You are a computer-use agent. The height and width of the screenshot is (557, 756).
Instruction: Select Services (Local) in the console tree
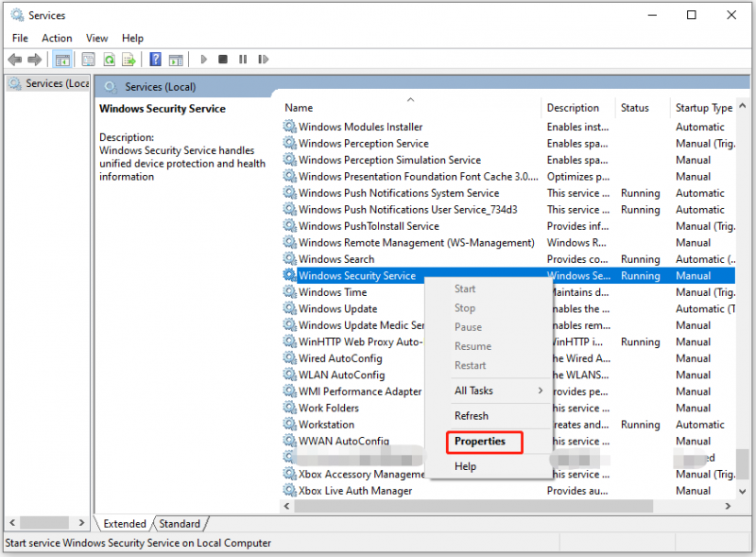pyautogui.click(x=50, y=83)
